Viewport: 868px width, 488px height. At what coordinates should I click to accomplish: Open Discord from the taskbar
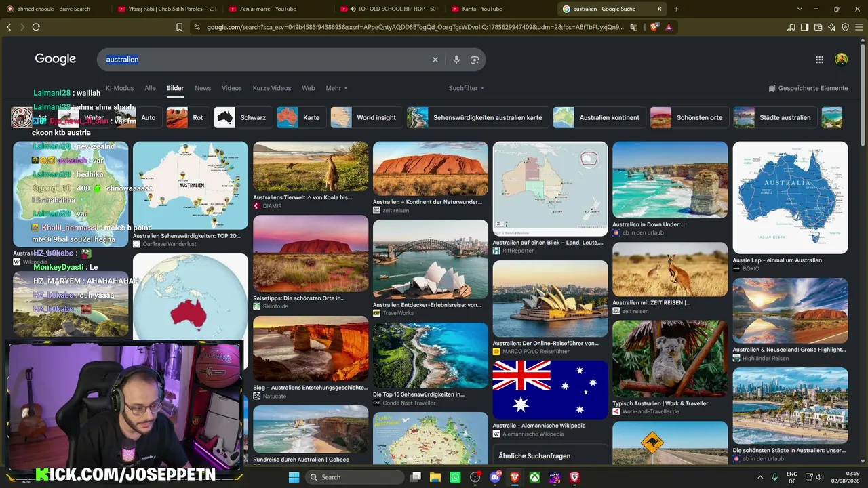(495, 477)
